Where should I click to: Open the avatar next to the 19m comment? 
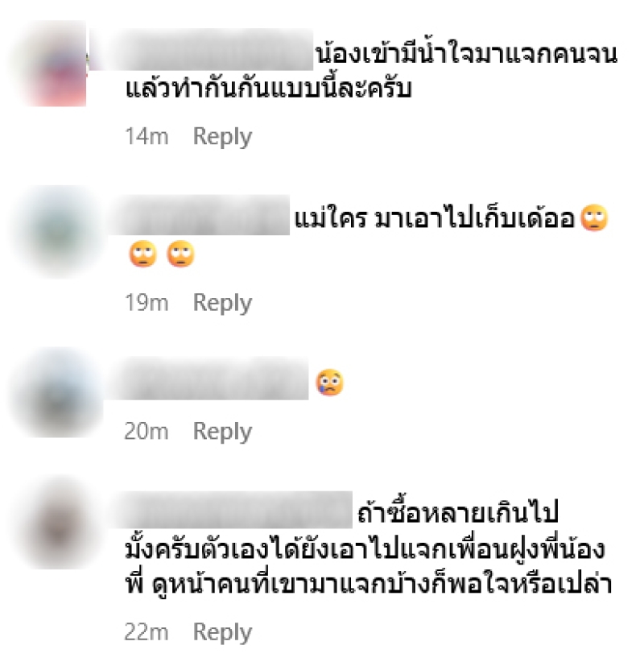pyautogui.click(x=57, y=232)
